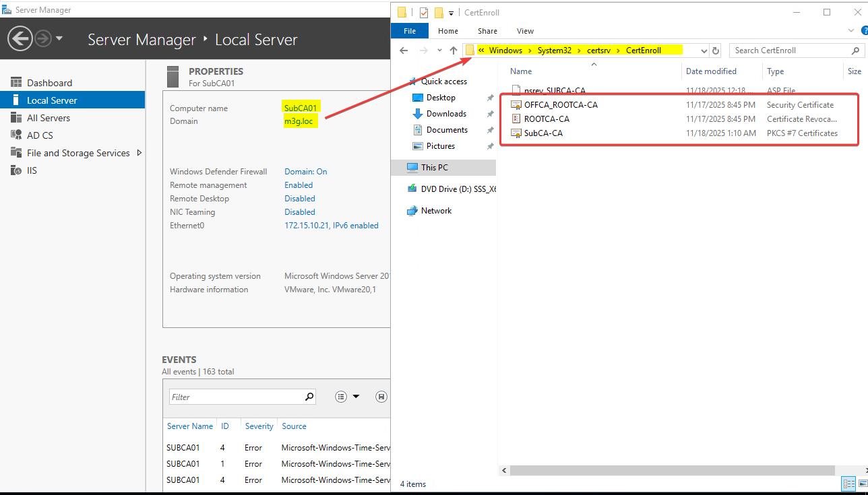
Task: Select the AD CS role icon
Action: point(16,135)
